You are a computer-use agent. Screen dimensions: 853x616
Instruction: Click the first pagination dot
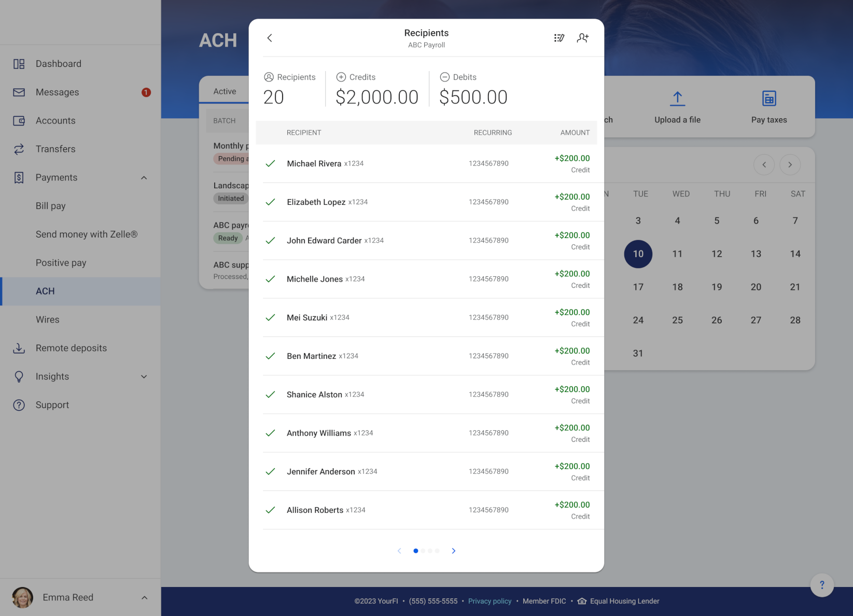coord(416,551)
